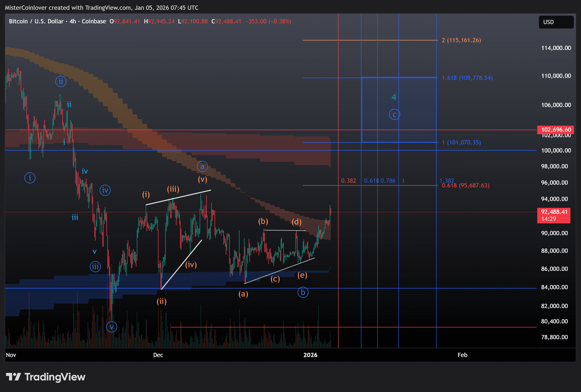Screen dimensions: 581x392
Task: Click the TradingView logo icon
Action: 13,377
